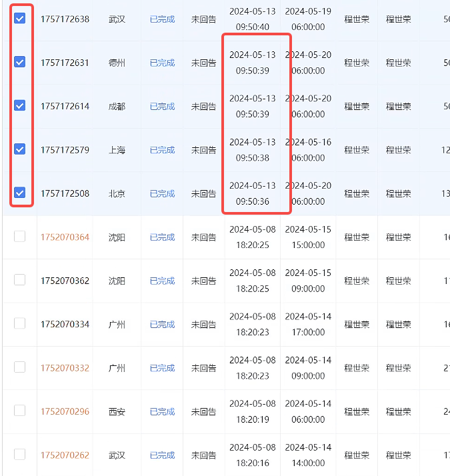Check the checkbox for order 1752070296
This screenshot has width=450, height=476.
20,411
